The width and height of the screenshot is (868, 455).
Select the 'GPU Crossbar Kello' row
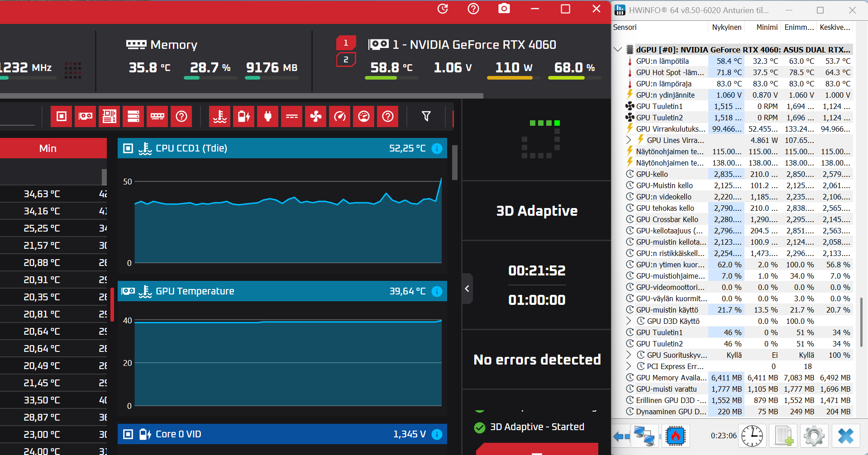[739, 219]
